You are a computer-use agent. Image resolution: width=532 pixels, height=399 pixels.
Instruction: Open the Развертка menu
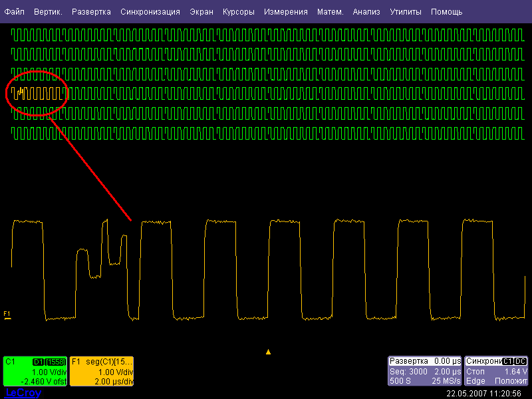tap(91, 12)
